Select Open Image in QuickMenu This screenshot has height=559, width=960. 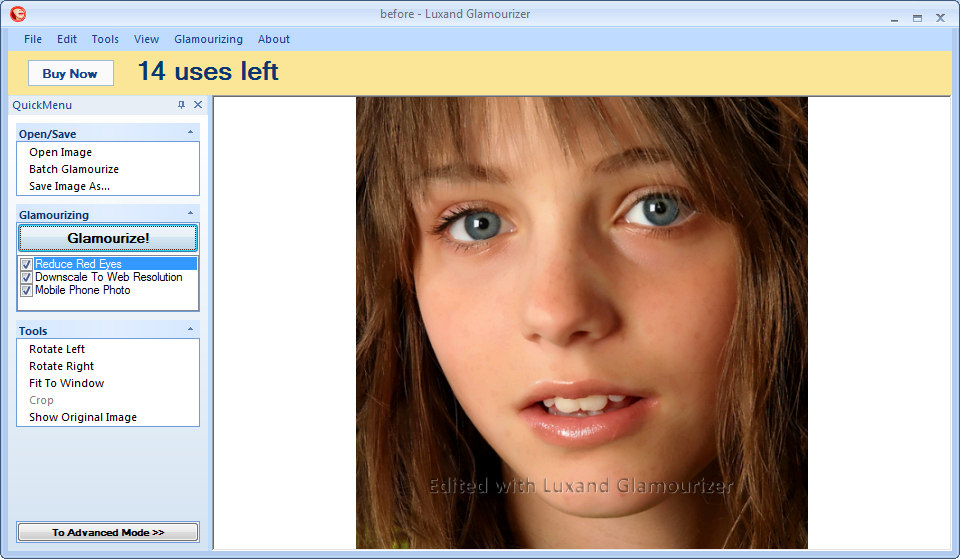[x=60, y=152]
